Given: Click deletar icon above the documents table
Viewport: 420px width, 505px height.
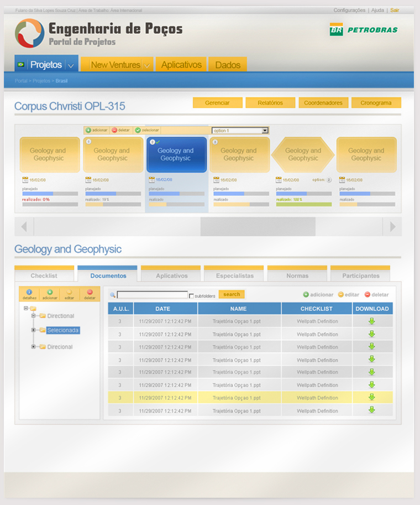Looking at the screenshot, I should 367,294.
